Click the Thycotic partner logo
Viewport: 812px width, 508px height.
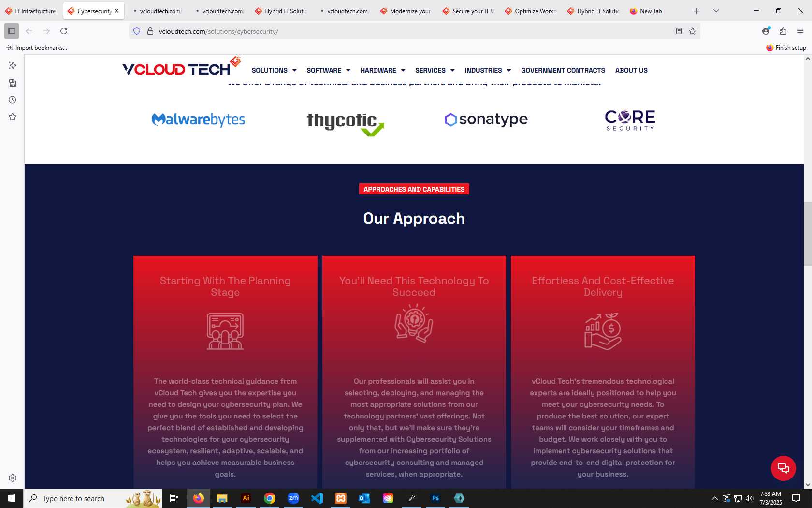coord(345,124)
